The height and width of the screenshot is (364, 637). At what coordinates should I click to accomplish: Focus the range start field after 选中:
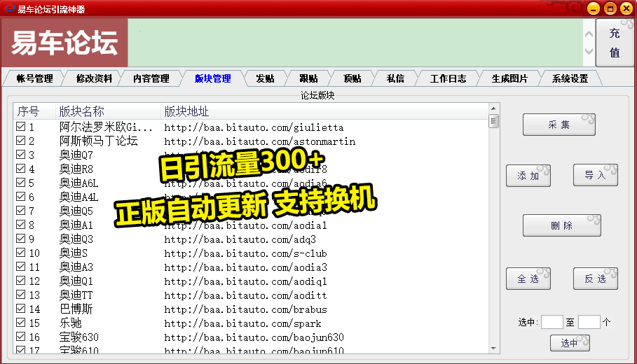(x=552, y=322)
